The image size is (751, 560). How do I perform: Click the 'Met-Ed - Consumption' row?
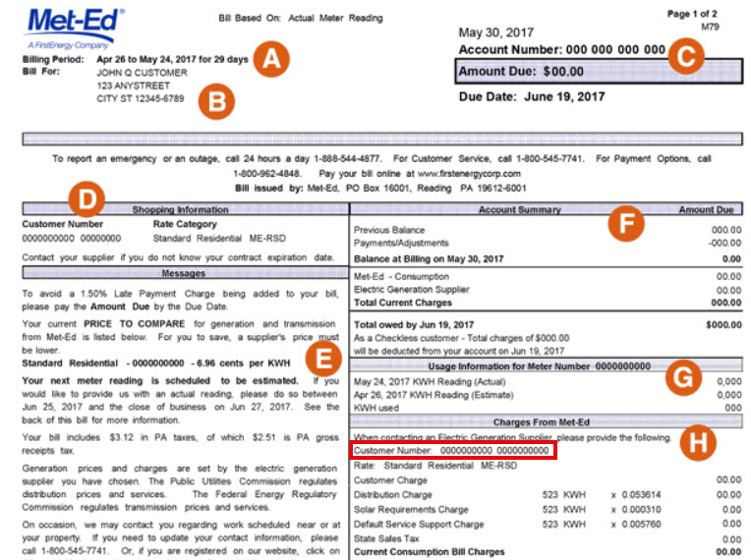click(548, 277)
